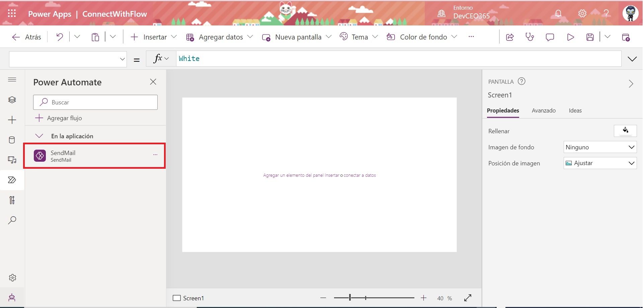Viewport: 644px width, 308px height.
Task: Select the Power Automate sidebar icon
Action: pos(12,180)
